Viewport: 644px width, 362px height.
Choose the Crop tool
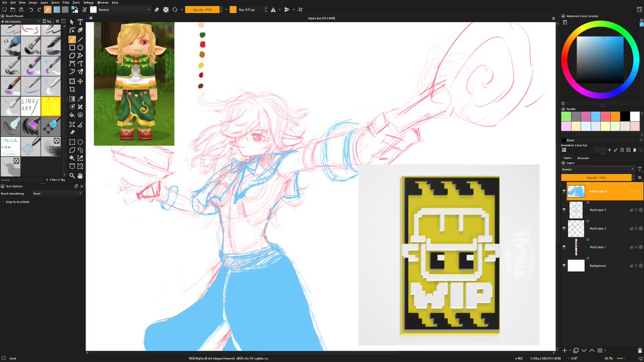(72, 90)
